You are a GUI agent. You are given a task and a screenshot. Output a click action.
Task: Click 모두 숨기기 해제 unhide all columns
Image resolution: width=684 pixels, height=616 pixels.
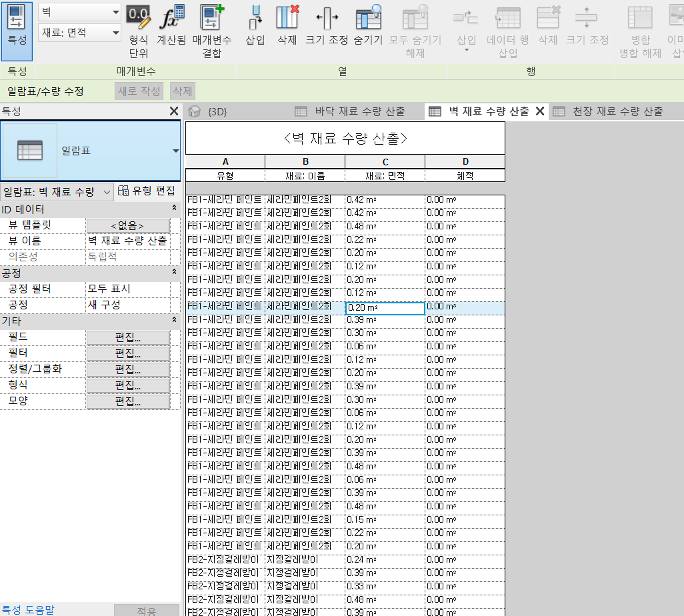click(415, 31)
